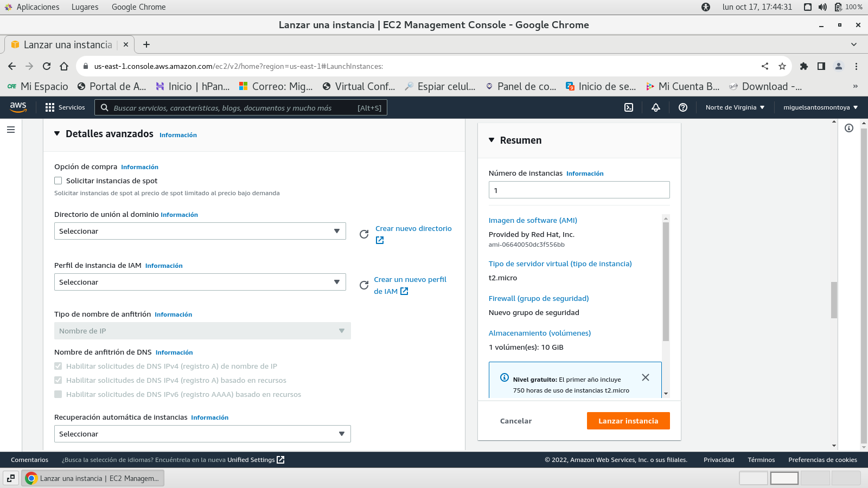Screen dimensions: 868x488
Task: Open the AWS help question mark icon
Action: click(683, 107)
